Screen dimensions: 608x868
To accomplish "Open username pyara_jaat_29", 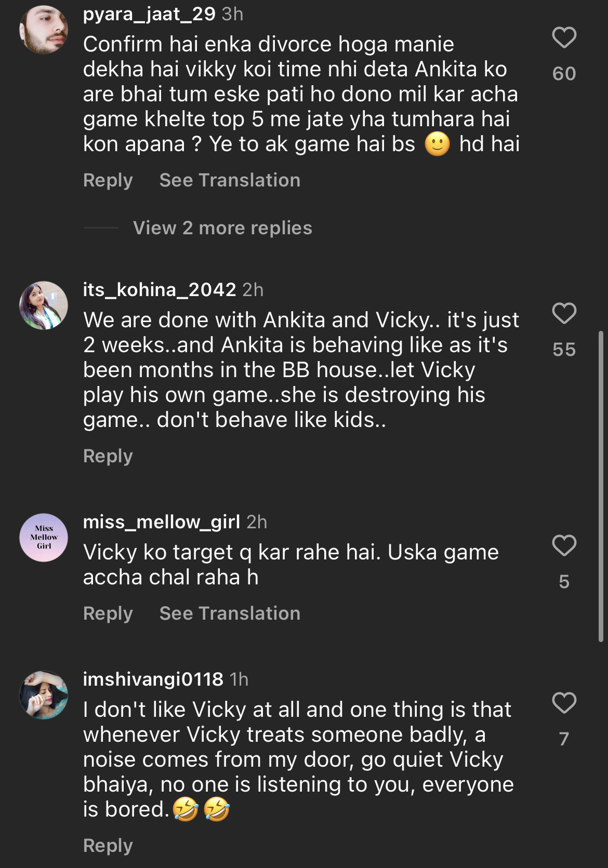I will pyautogui.click(x=149, y=14).
